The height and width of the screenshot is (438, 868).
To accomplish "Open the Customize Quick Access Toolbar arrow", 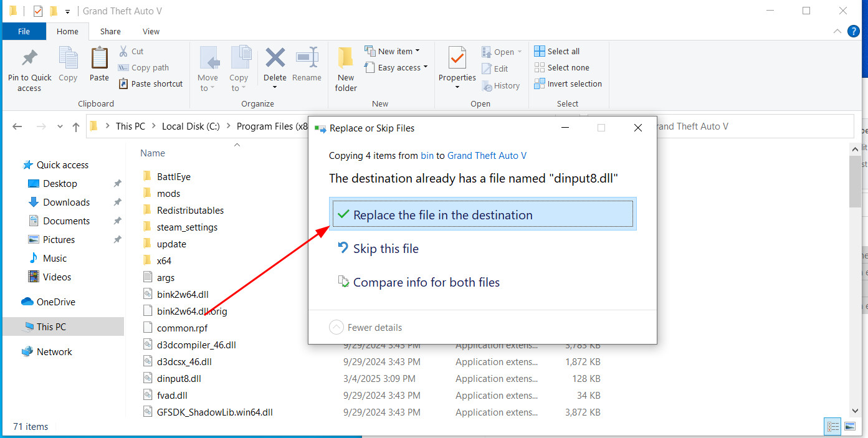I will 67,11.
